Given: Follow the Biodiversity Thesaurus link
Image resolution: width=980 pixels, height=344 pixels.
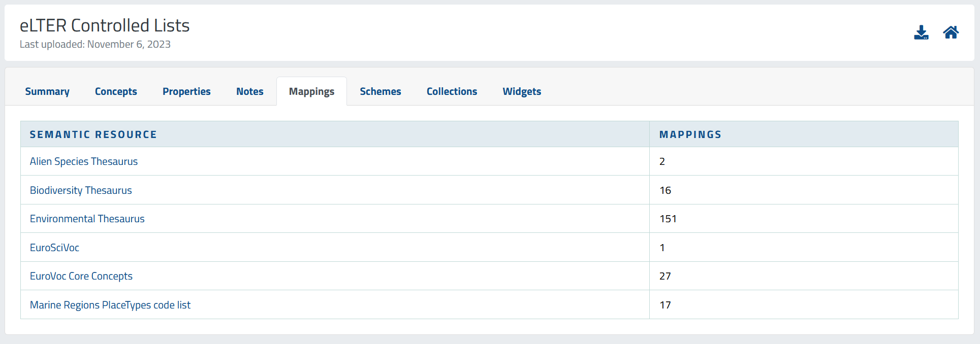Looking at the screenshot, I should (81, 190).
